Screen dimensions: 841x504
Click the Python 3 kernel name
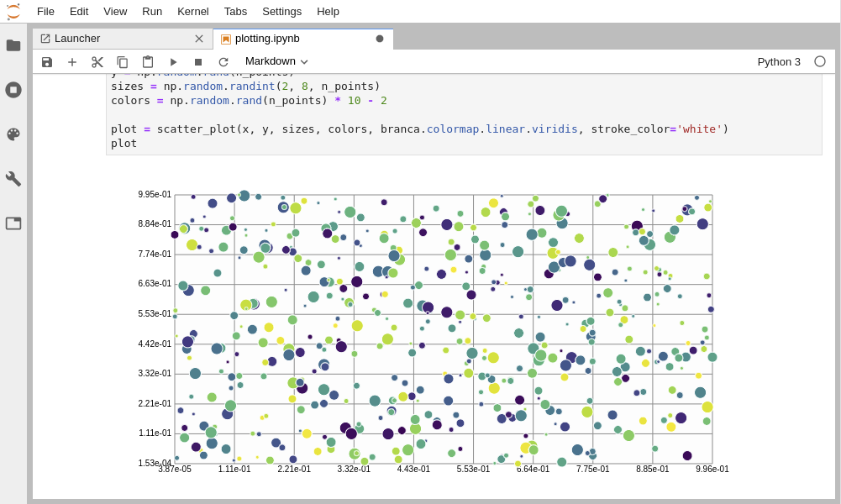(779, 61)
